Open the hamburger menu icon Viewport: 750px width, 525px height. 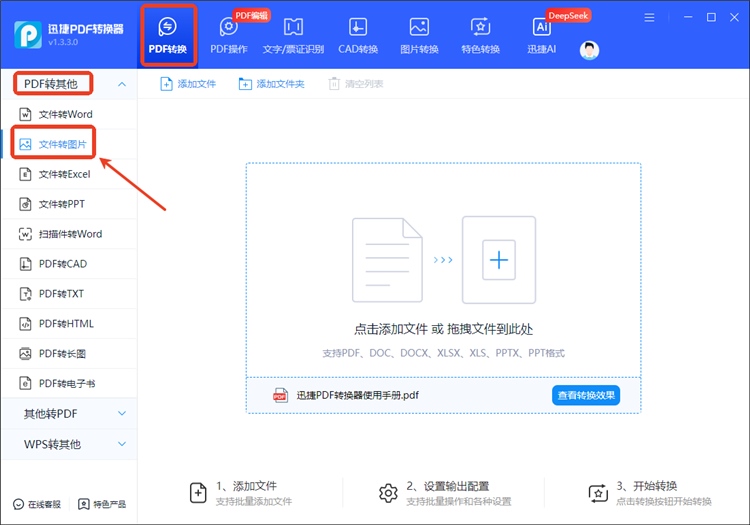point(649,18)
